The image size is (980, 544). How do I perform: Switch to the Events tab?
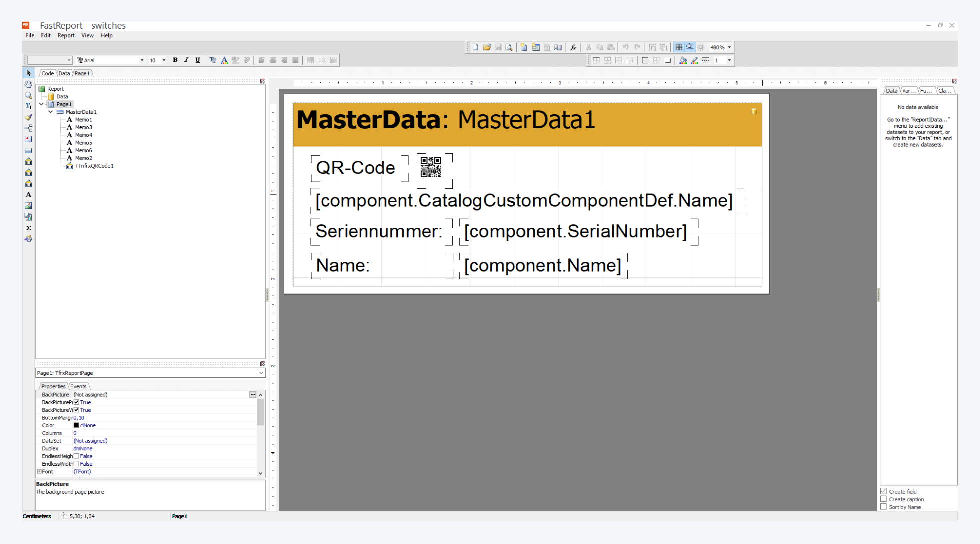pyautogui.click(x=78, y=386)
